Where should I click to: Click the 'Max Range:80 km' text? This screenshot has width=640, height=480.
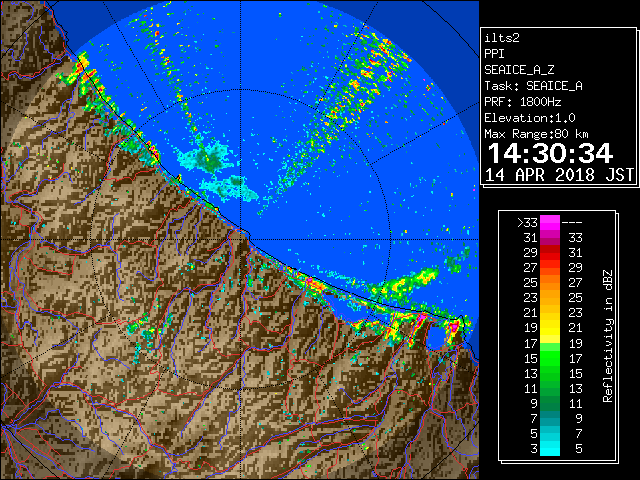click(x=536, y=134)
